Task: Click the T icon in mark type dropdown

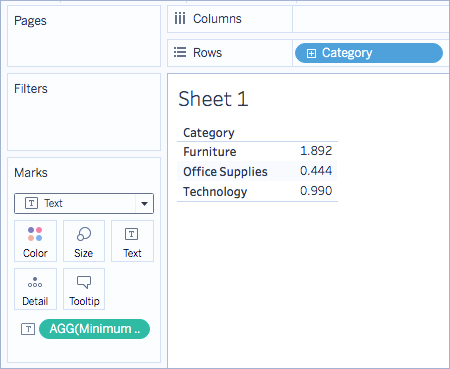Action: point(31,203)
